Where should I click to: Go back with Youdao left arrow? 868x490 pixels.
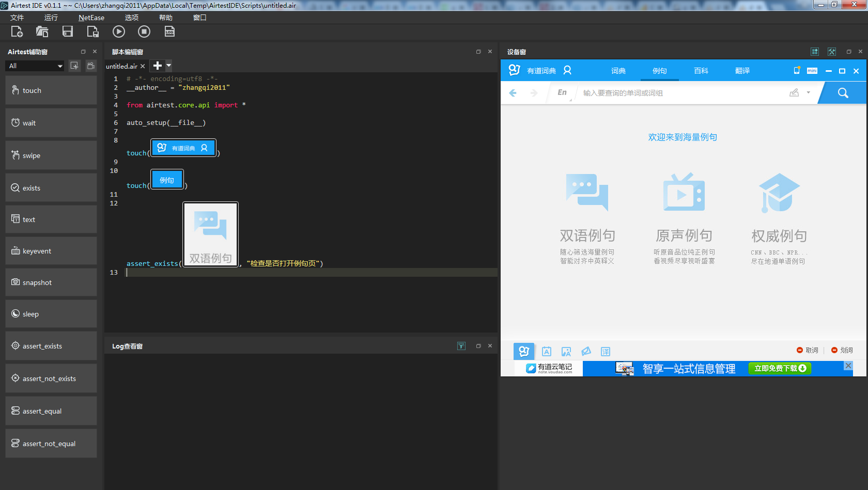(513, 93)
